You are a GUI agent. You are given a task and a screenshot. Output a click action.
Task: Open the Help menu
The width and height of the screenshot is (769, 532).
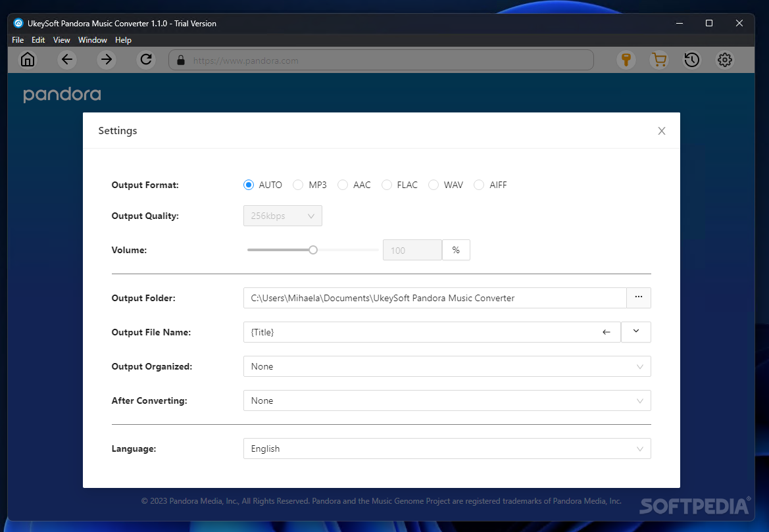click(123, 40)
